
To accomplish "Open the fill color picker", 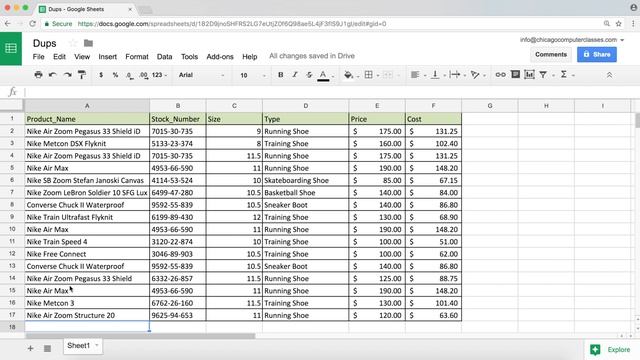I will tap(349, 75).
